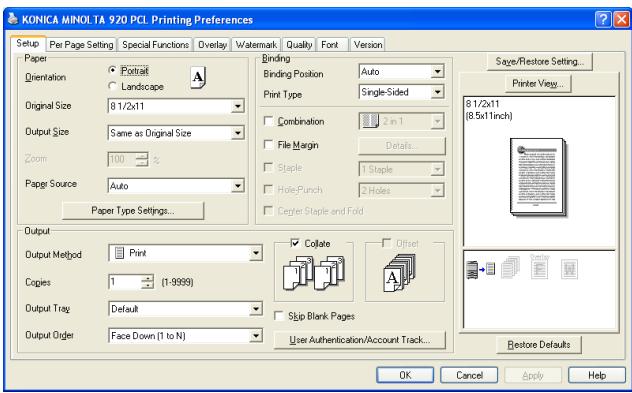
Task: Open the Original Size dropdown
Action: [238, 106]
